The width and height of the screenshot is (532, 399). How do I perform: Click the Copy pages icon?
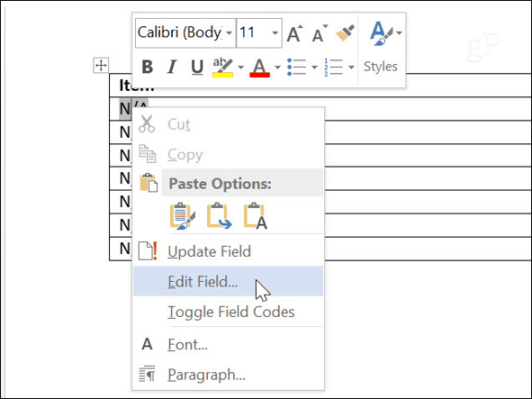pyautogui.click(x=148, y=153)
